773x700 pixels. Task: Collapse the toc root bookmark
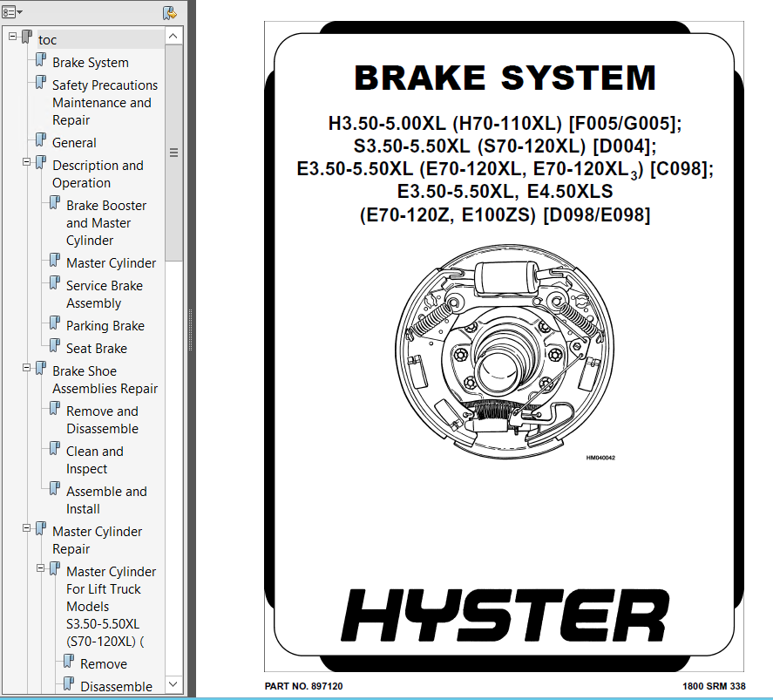pos(13,36)
